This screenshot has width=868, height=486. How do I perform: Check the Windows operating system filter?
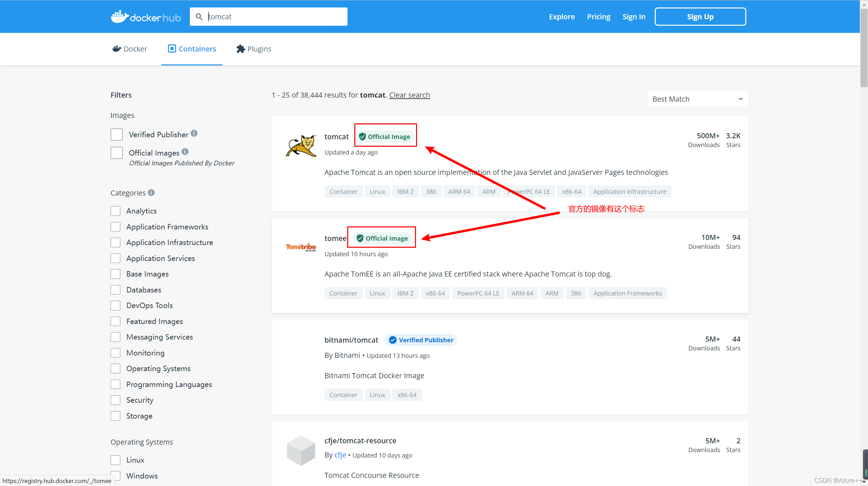tap(115, 476)
